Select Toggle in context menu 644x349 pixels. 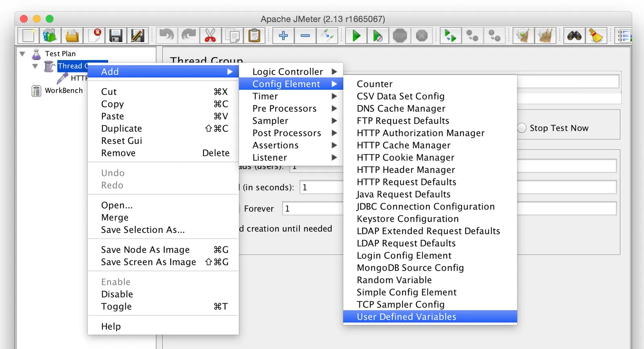(x=163, y=307)
